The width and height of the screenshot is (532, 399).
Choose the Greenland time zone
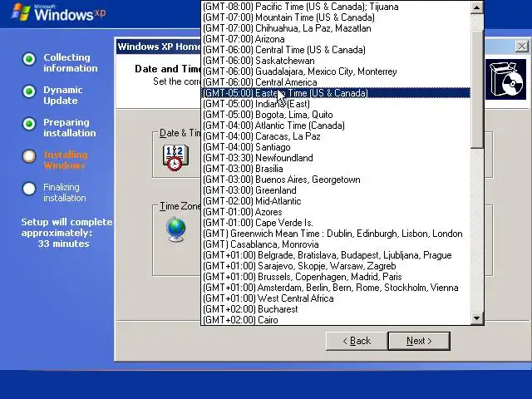point(336,190)
